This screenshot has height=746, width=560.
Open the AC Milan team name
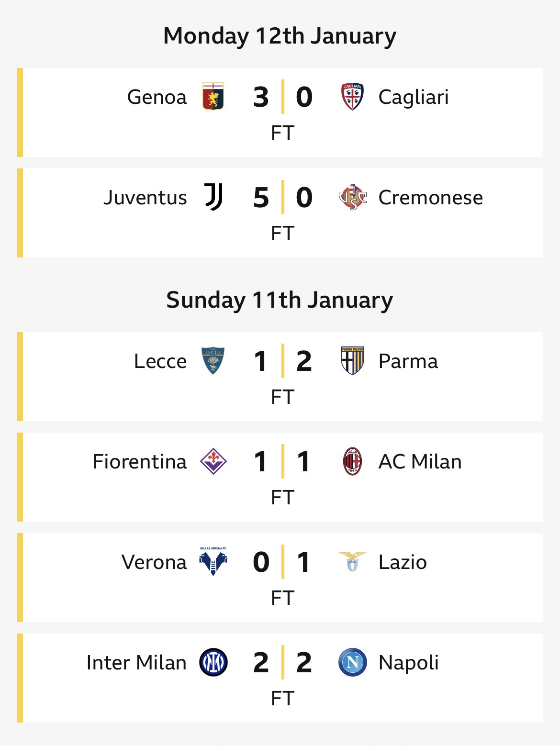pos(420,462)
